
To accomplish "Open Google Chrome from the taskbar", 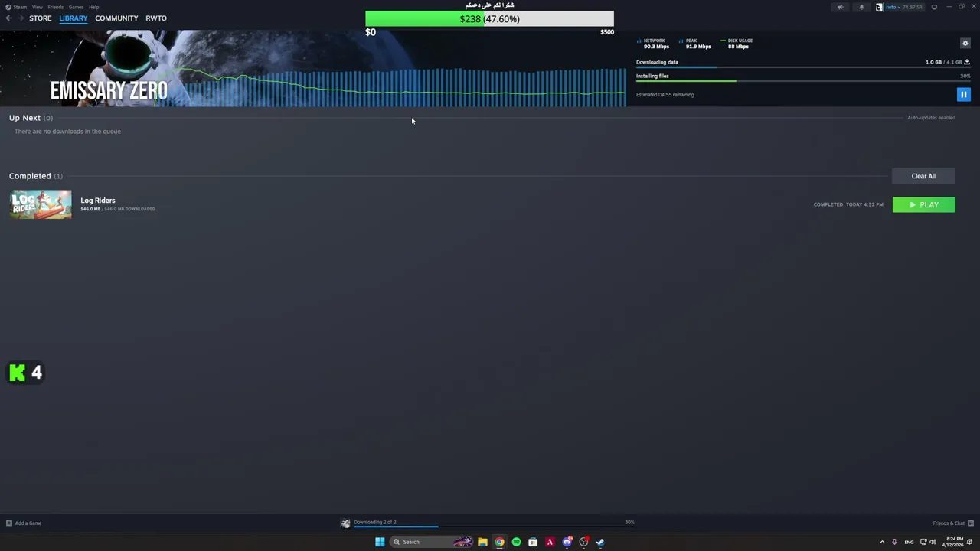I will (x=499, y=542).
